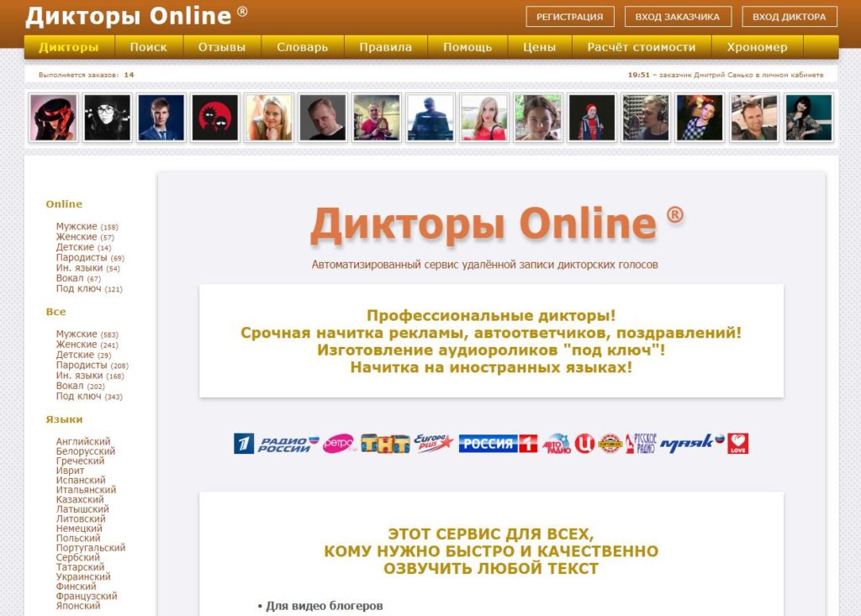Viewport: 861px width, 616px height.
Task: Open all Под ключ (343) list
Action: pyautogui.click(x=89, y=397)
